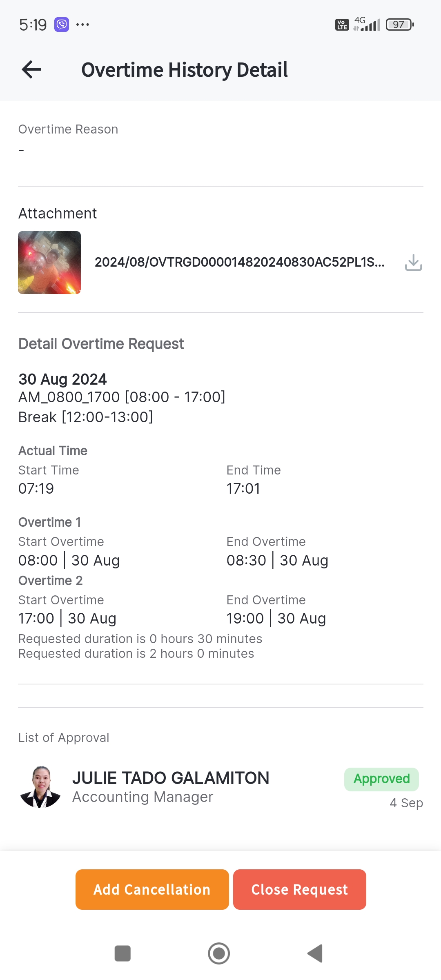The height and width of the screenshot is (980, 441).
Task: Tap the attachment filename text
Action: point(239,262)
